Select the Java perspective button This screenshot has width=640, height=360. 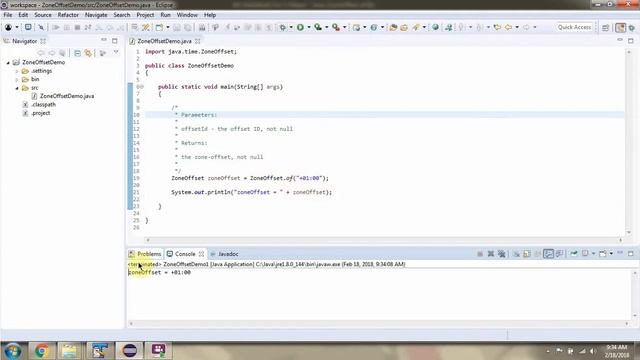(620, 27)
